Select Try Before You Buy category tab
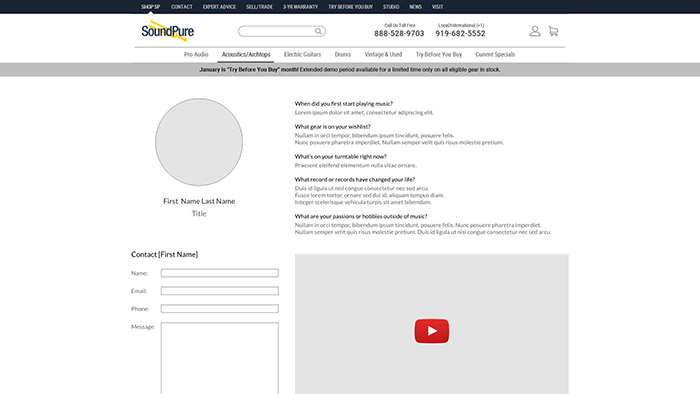This screenshot has height=394, width=700. click(x=439, y=54)
